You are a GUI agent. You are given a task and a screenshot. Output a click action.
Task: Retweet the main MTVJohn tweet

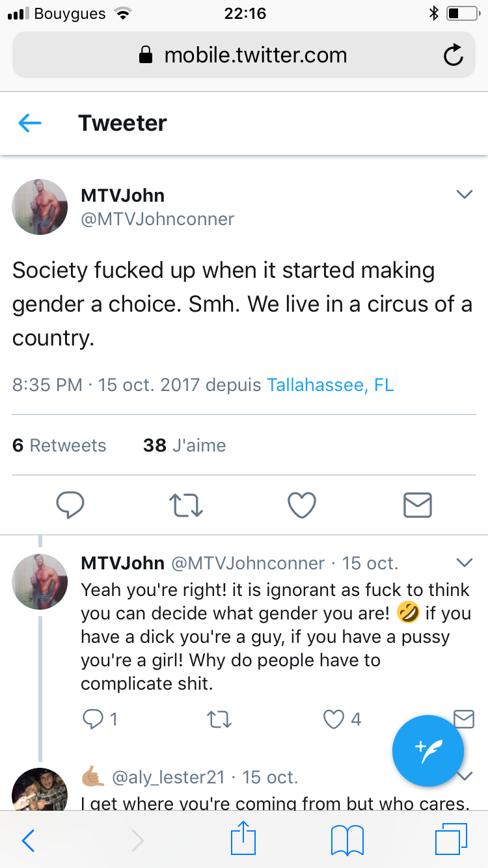tap(186, 505)
